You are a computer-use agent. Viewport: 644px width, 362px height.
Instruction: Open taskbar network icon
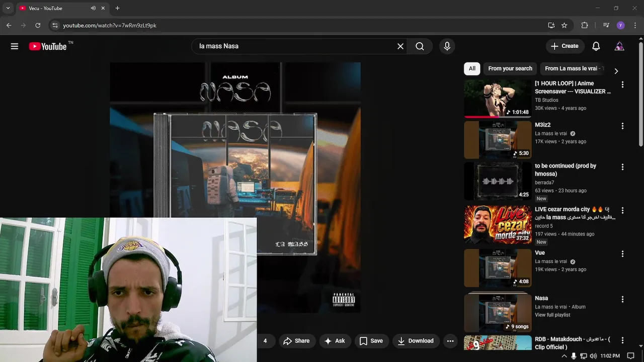click(x=584, y=356)
